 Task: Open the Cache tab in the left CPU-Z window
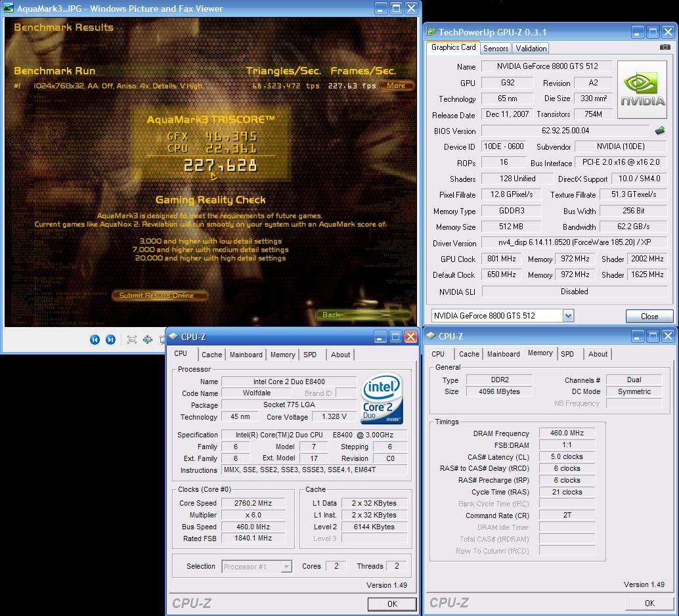211,355
